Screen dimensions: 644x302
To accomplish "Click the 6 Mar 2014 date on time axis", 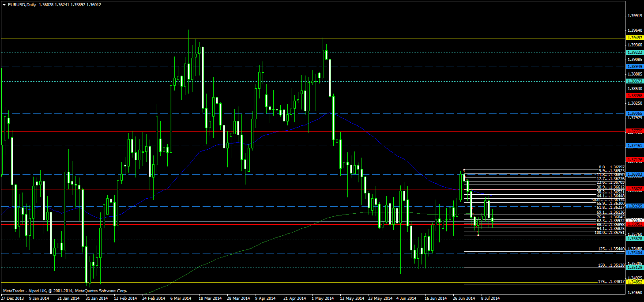I will point(181,298).
